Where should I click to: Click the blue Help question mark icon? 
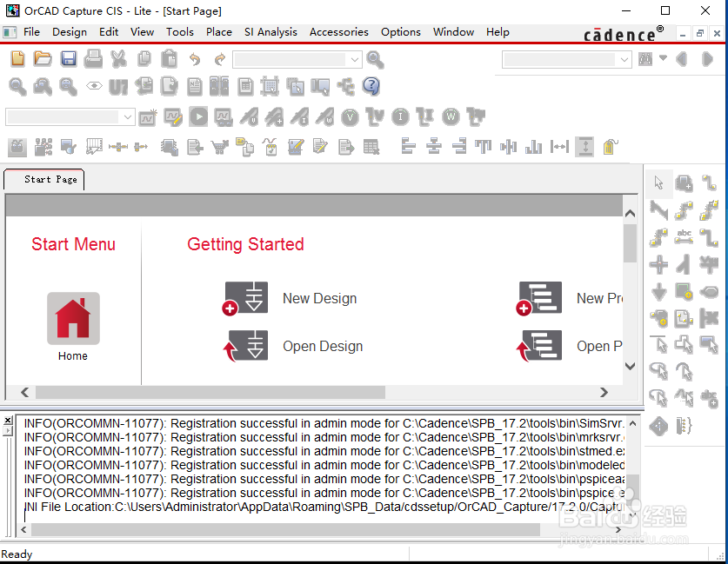tap(371, 86)
